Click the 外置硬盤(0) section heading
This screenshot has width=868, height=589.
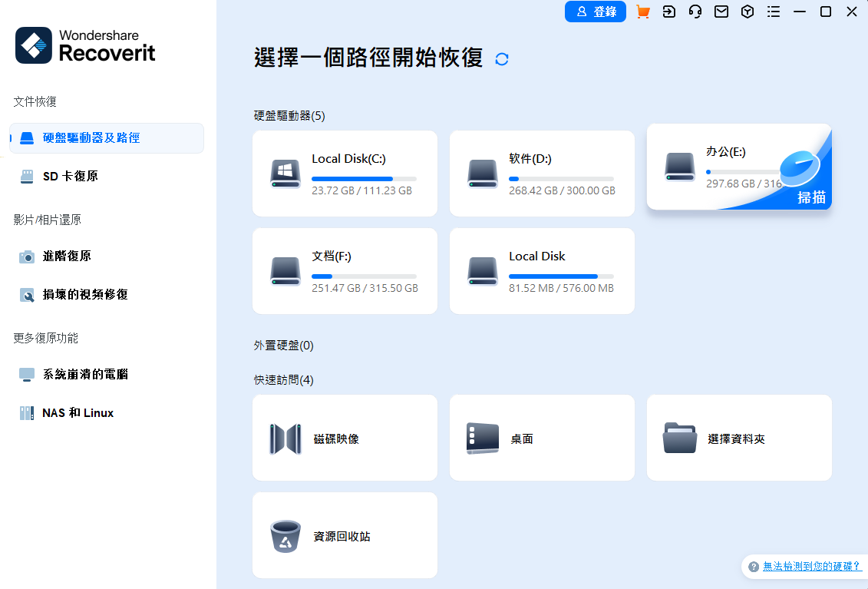[x=283, y=346]
